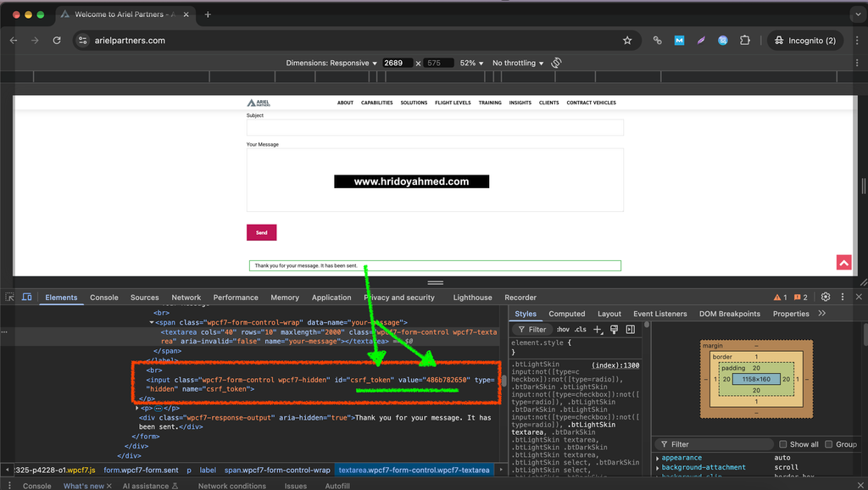Viewport: 868px width, 490px height.
Task: Open the link-chain extension icon
Action: (x=657, y=41)
